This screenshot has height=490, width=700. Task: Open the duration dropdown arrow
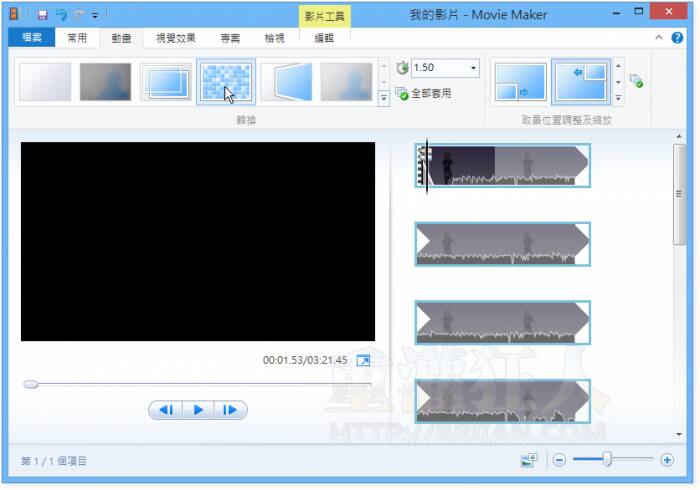click(x=473, y=68)
